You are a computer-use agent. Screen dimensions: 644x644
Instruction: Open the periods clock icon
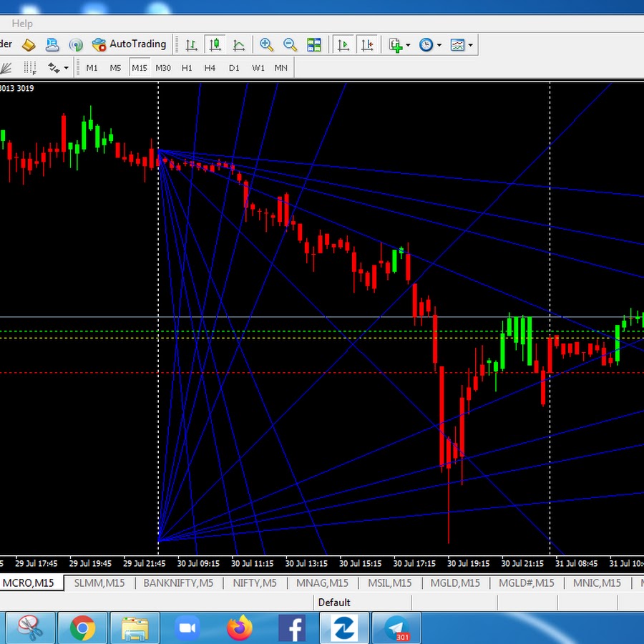426,44
